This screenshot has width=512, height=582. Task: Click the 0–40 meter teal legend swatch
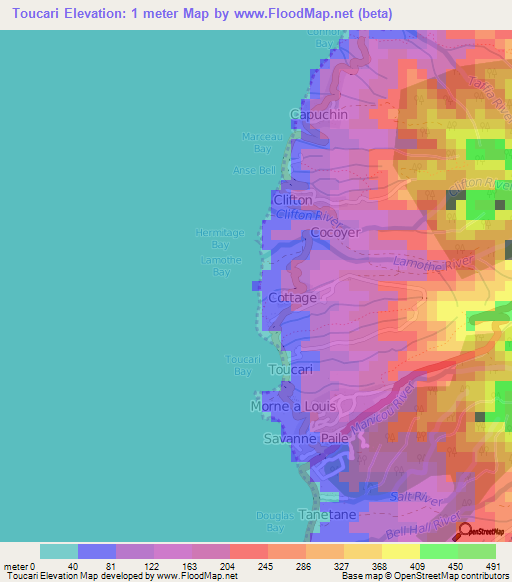pos(59,552)
